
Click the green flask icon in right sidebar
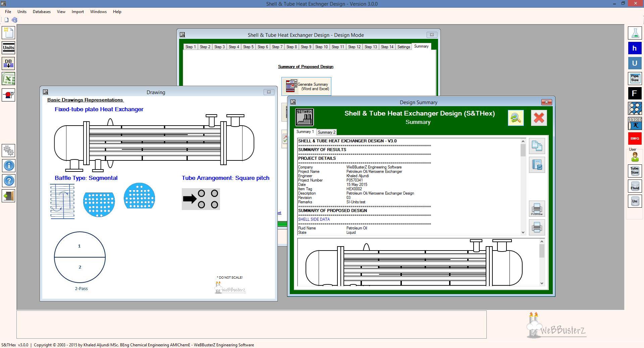click(x=635, y=33)
